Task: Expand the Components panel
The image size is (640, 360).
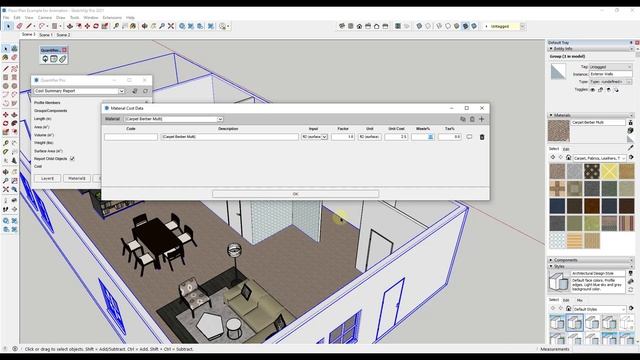Action: [x=590, y=260]
